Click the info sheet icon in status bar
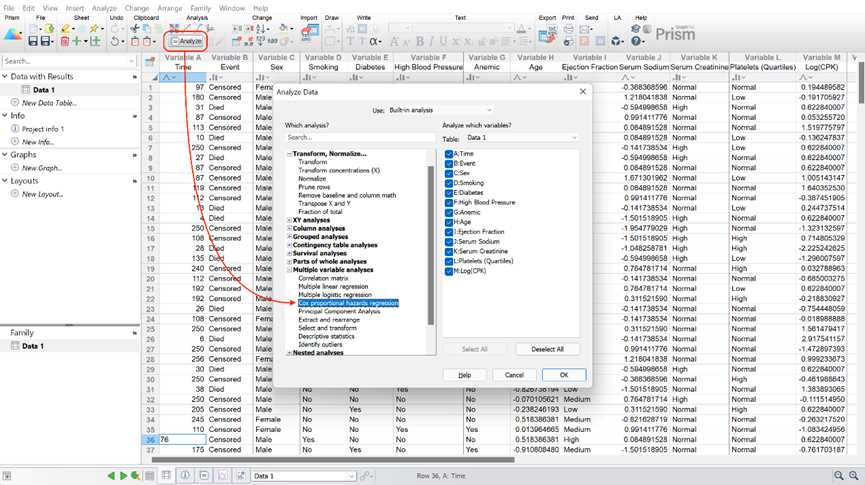The width and height of the screenshot is (865, 485). pos(185,476)
